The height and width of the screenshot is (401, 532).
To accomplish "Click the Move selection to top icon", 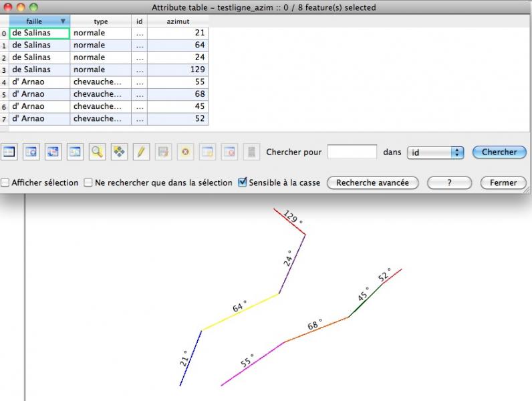I will (31, 152).
